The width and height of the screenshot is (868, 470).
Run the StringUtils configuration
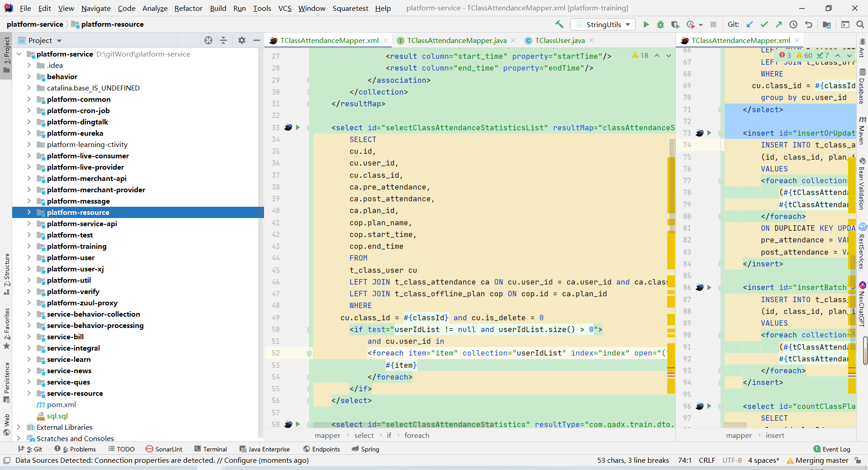(x=646, y=24)
